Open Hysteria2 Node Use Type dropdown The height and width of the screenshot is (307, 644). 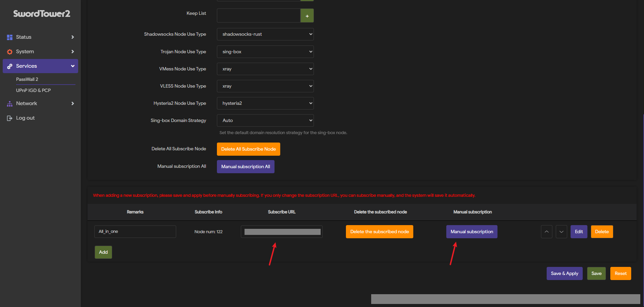[x=265, y=103]
